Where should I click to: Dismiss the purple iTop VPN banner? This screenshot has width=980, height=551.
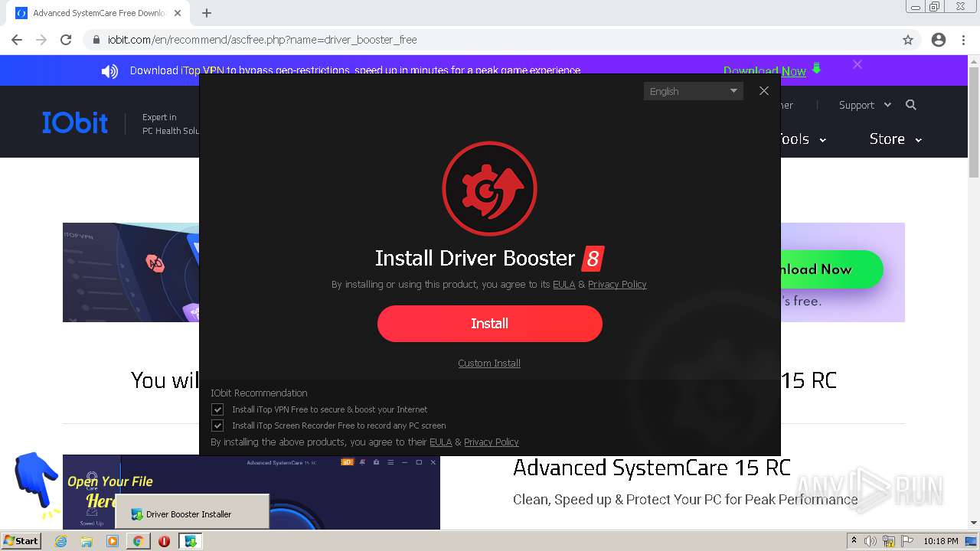point(857,64)
